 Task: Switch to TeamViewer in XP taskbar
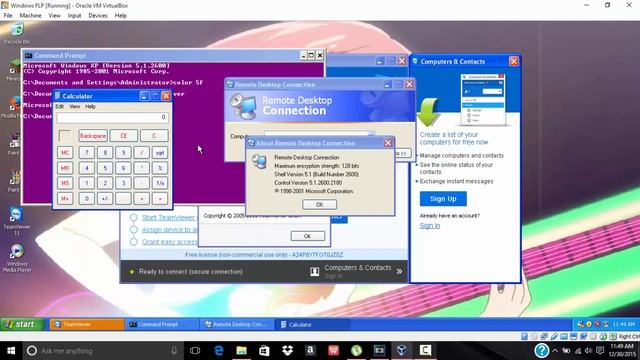[x=87, y=324]
